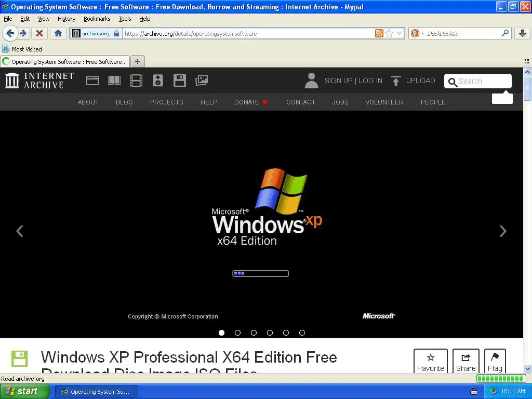Click the browser search magnifier icon
Viewport: 532px width, 399px height.
coord(505,33)
